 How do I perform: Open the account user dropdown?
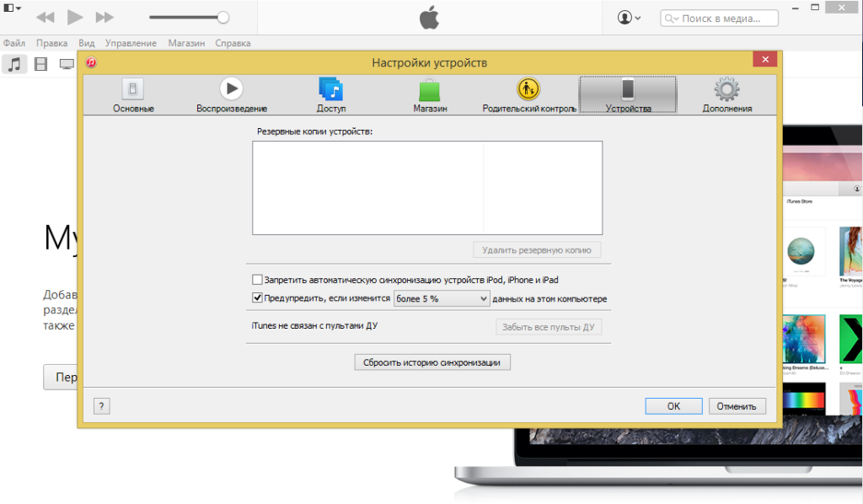629,17
